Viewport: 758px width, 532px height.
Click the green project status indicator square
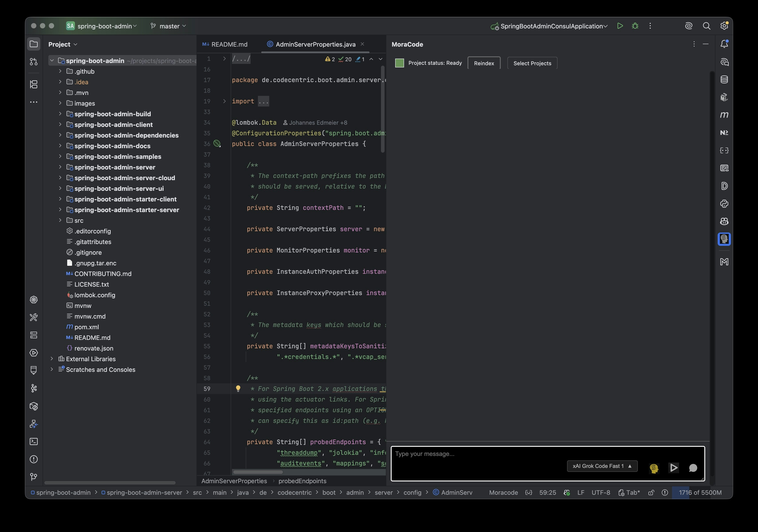[x=399, y=63]
